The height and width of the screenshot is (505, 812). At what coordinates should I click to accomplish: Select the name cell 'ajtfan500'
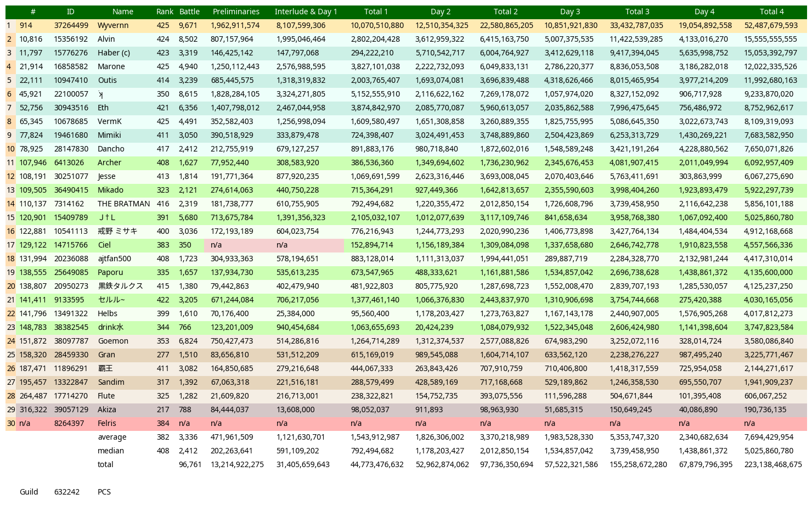click(x=115, y=259)
